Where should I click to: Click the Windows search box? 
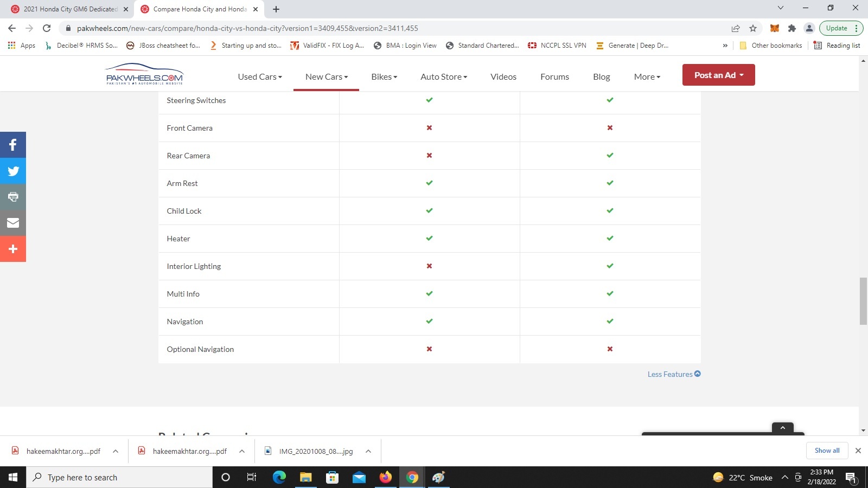(119, 477)
